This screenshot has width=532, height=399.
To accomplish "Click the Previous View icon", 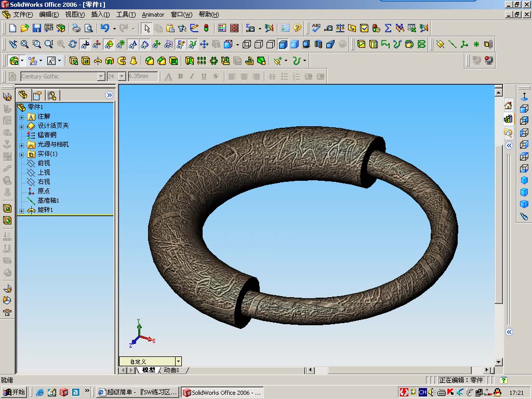I will pos(13,44).
